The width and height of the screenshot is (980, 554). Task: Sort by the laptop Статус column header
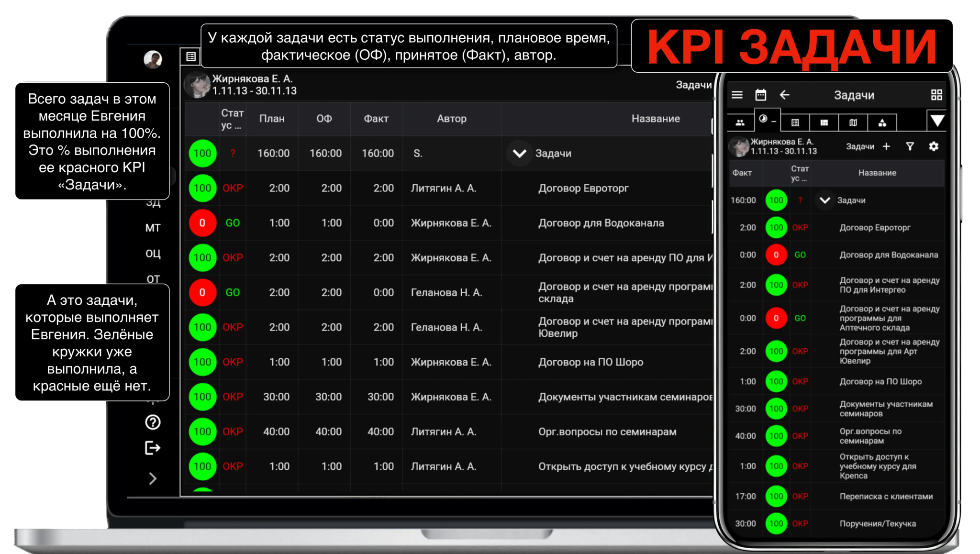click(x=232, y=119)
